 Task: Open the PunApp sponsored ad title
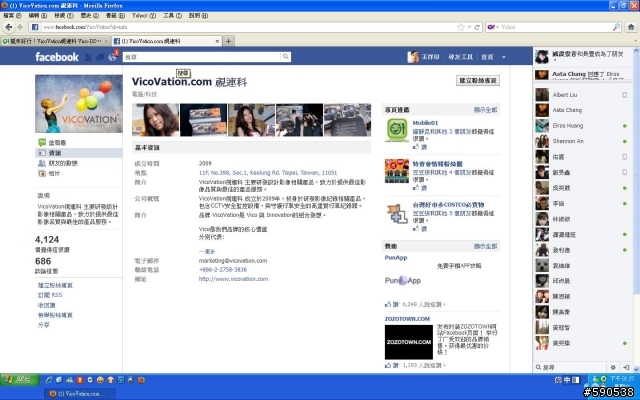pos(396,258)
